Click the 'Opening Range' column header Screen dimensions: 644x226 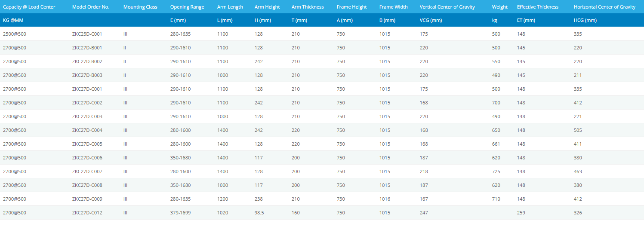(187, 7)
